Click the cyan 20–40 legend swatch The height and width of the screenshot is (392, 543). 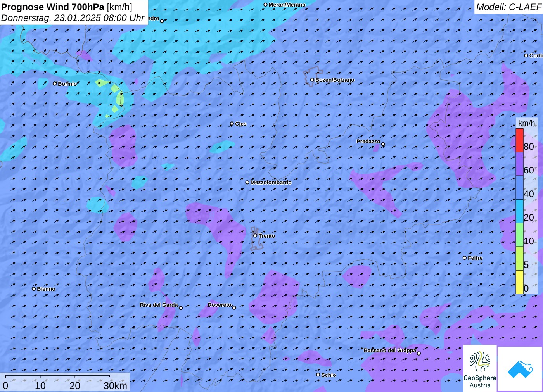tap(519, 211)
